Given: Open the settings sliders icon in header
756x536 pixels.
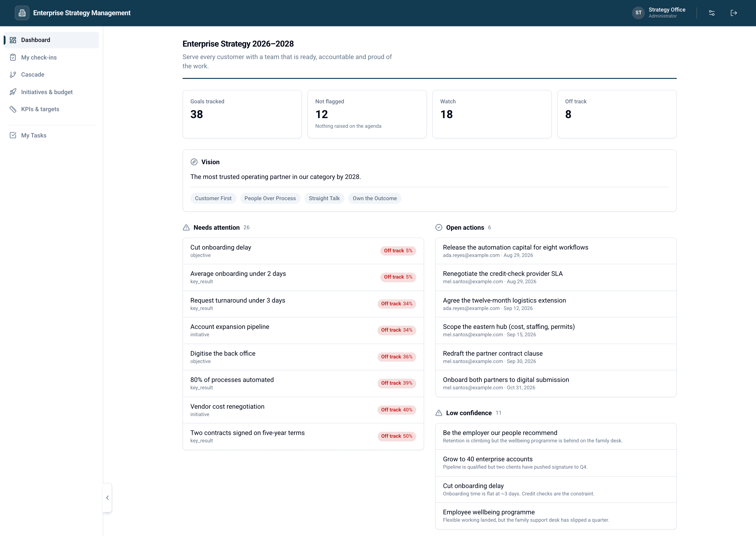Looking at the screenshot, I should (712, 13).
